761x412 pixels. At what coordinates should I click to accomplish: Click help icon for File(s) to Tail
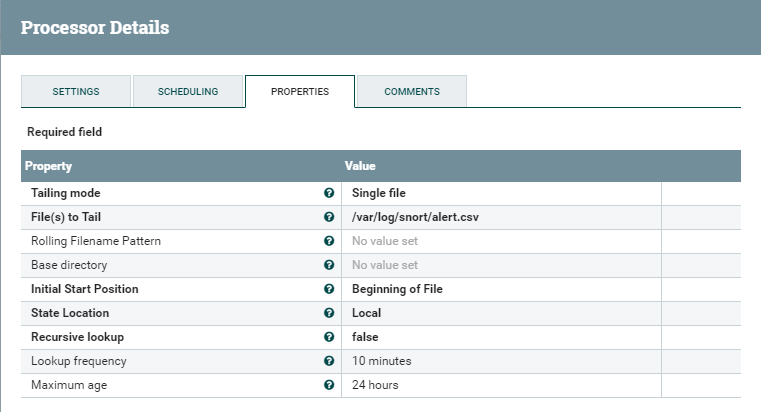pos(329,217)
